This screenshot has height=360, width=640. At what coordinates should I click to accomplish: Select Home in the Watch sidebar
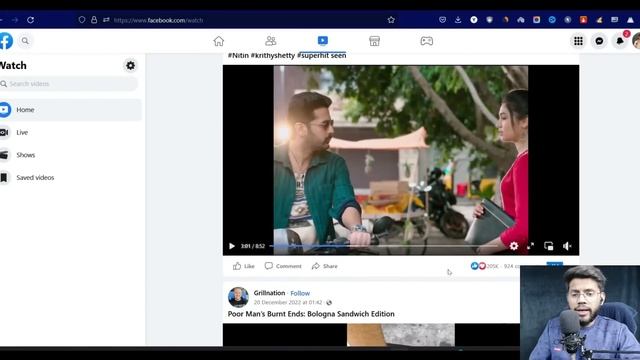tap(71, 110)
